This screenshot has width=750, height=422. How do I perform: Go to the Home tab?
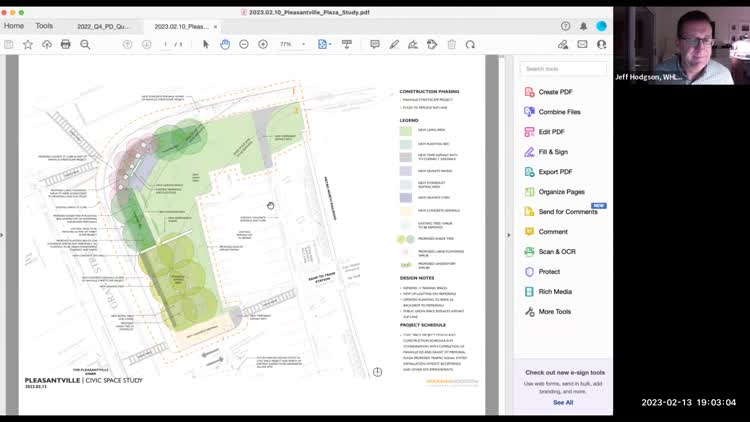[x=14, y=26]
